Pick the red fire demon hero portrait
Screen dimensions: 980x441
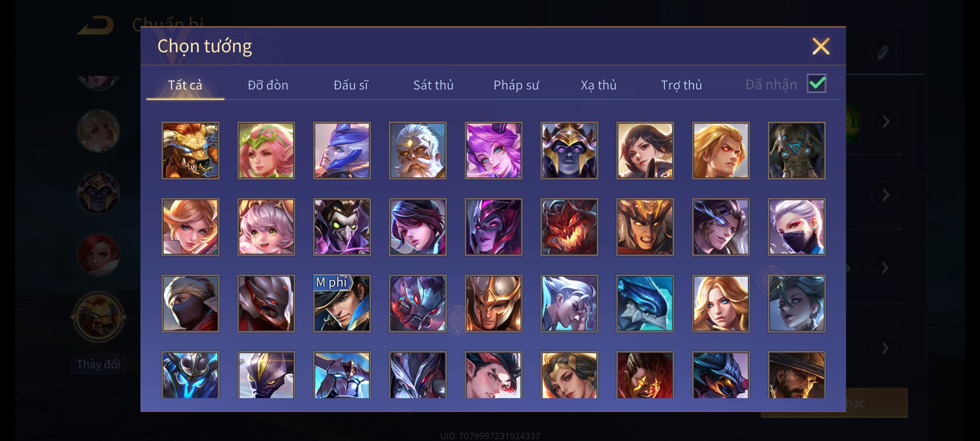click(569, 227)
